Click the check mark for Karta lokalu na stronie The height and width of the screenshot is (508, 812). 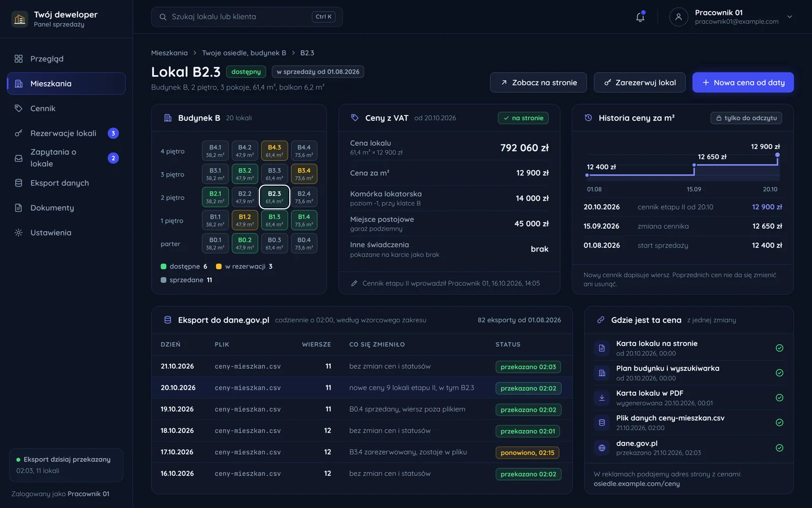click(x=780, y=348)
